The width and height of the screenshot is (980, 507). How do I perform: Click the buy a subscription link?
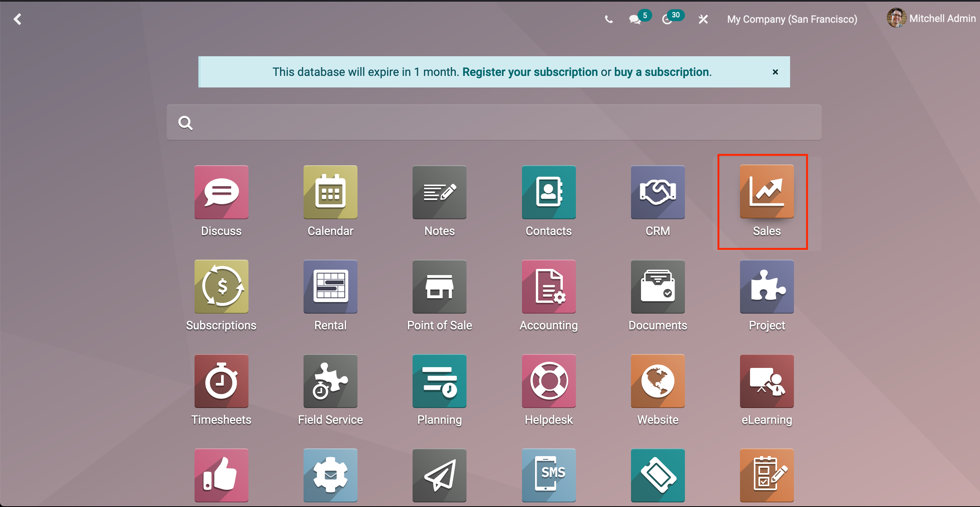pyautogui.click(x=662, y=72)
